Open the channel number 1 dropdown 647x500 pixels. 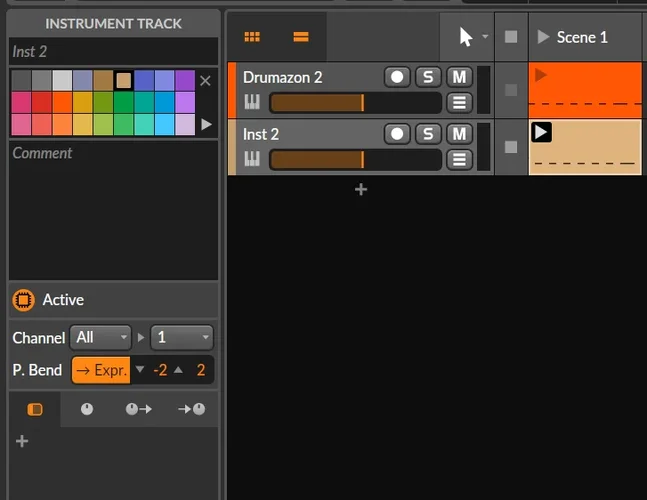click(x=181, y=338)
